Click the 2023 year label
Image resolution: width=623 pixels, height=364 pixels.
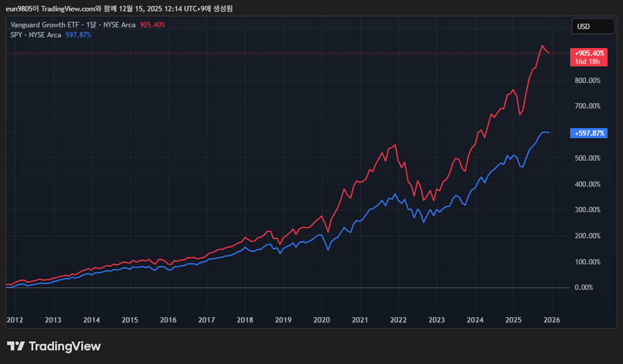pos(437,320)
